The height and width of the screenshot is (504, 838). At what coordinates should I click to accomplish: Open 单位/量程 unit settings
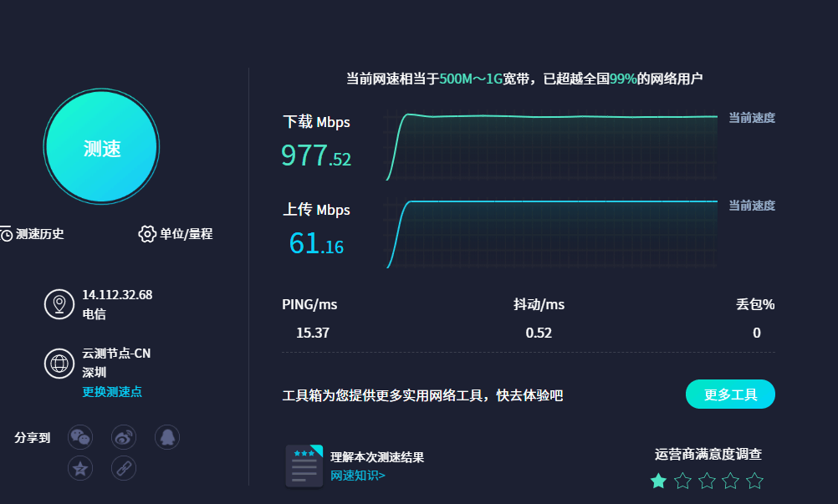176,234
